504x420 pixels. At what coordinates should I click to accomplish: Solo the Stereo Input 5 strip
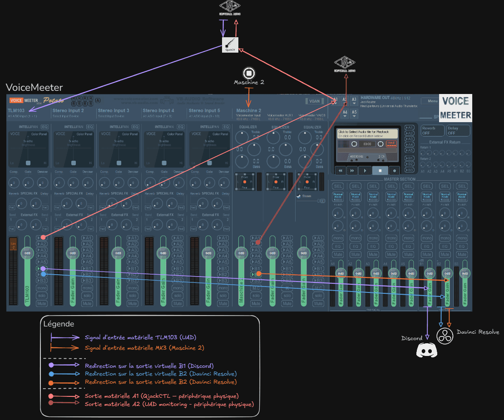coord(223,296)
